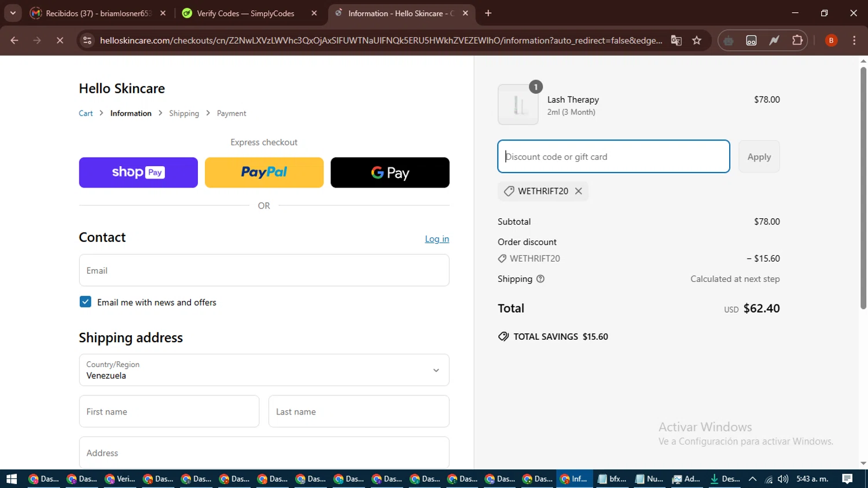The width and height of the screenshot is (868, 488).
Task: Close the Verify Codes SimplyCodes tab
Action: click(314, 13)
